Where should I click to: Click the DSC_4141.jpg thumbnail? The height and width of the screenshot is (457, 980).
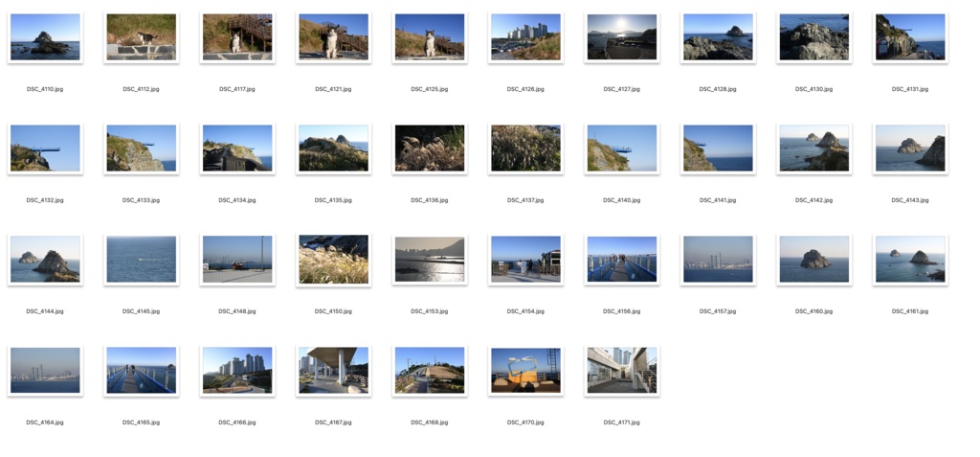(x=718, y=149)
